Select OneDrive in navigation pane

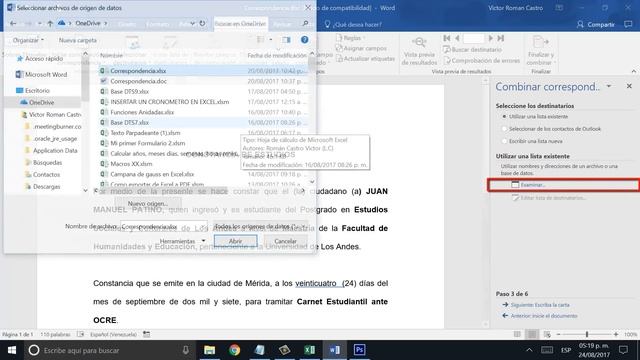37,102
